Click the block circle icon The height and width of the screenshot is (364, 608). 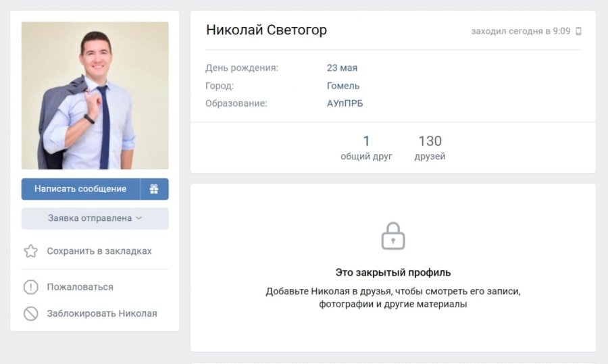click(x=30, y=313)
